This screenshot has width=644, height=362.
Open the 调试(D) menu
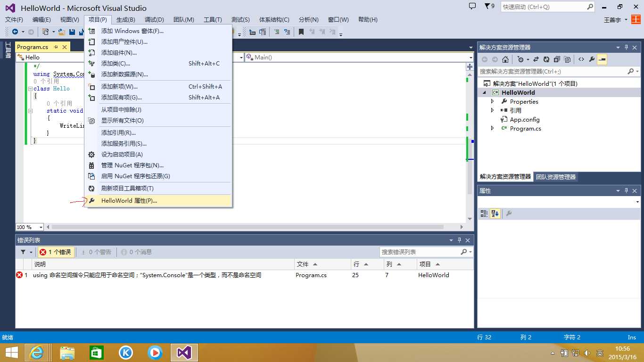[x=154, y=20]
